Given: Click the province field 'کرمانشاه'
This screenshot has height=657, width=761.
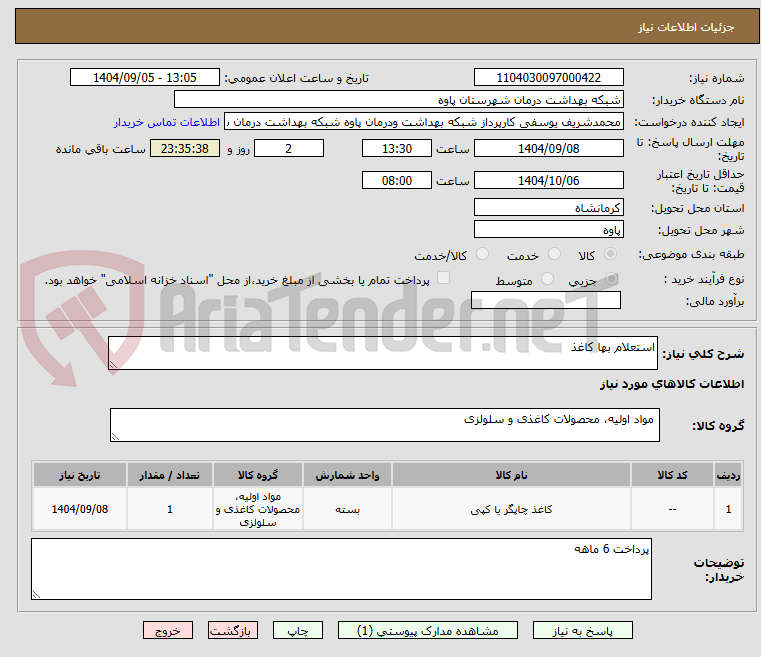Looking at the screenshot, I should click(548, 207).
